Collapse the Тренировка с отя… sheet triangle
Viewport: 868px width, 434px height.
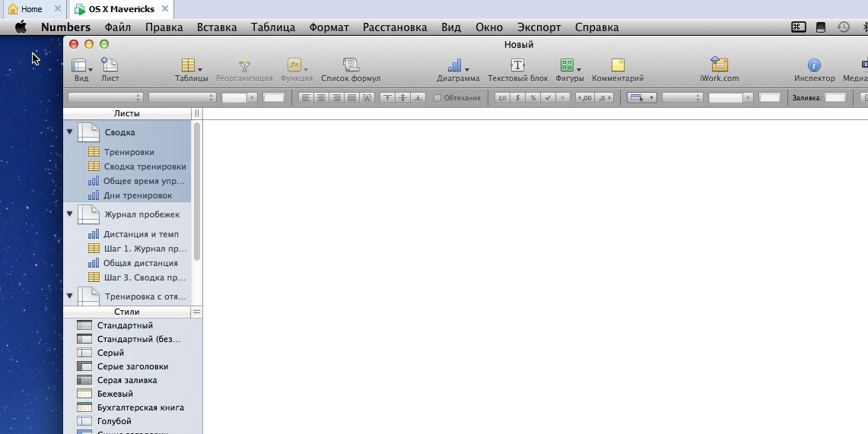click(x=70, y=296)
